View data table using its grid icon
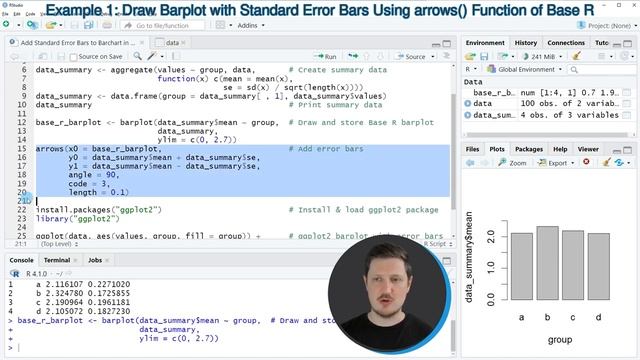This screenshot has width=640, height=360. point(627,104)
